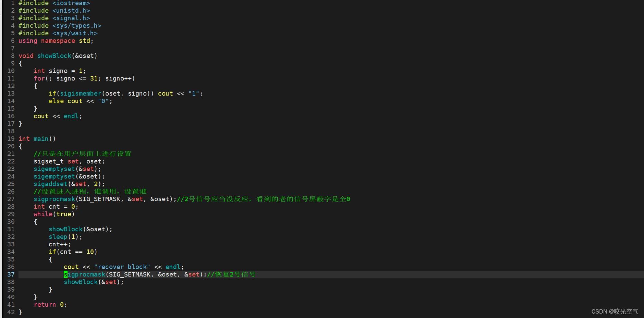Click line number 19 in gutter
644x318 pixels.
(x=11, y=139)
